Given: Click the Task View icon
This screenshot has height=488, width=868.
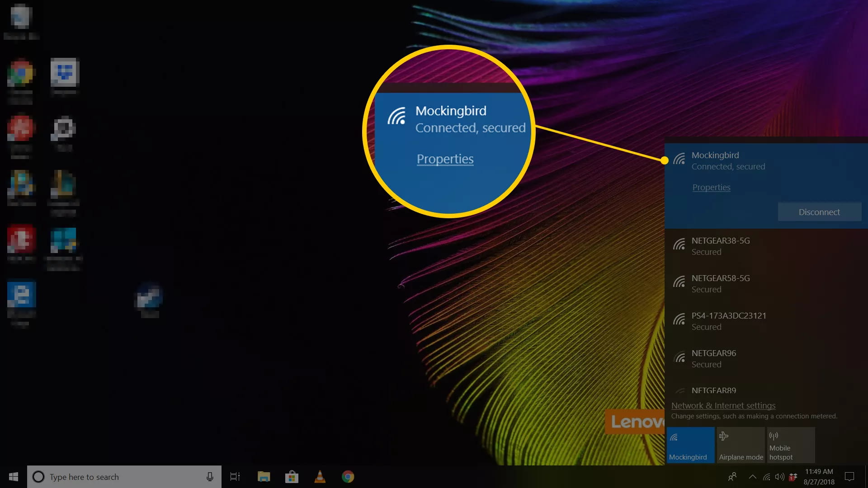Looking at the screenshot, I should point(235,477).
